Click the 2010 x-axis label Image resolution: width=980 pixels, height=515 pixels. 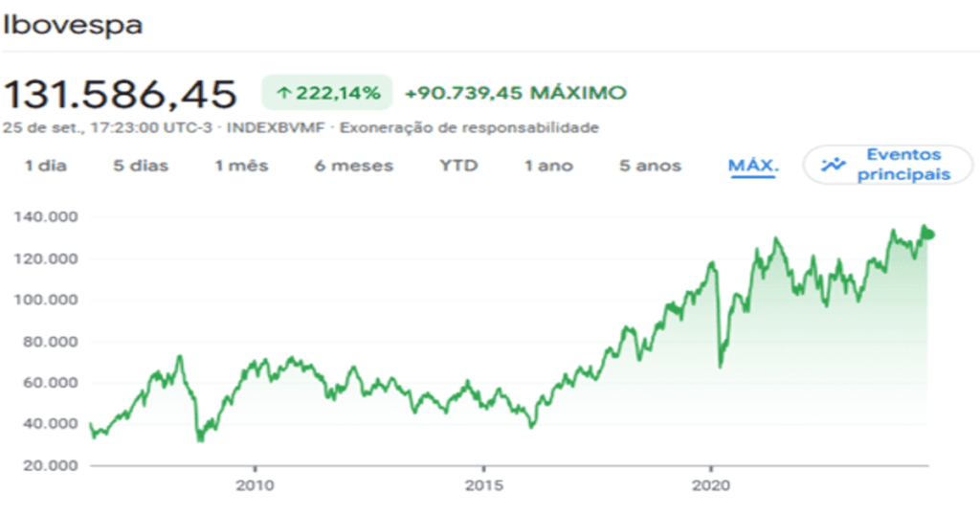(255, 485)
